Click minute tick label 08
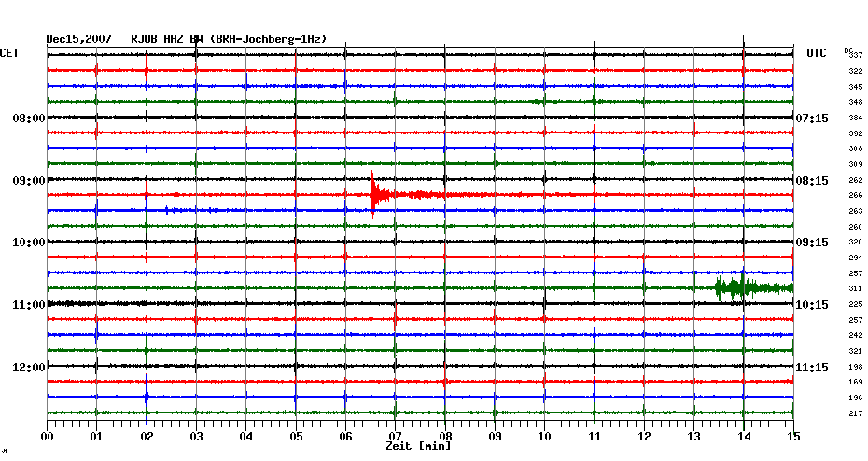 445,437
